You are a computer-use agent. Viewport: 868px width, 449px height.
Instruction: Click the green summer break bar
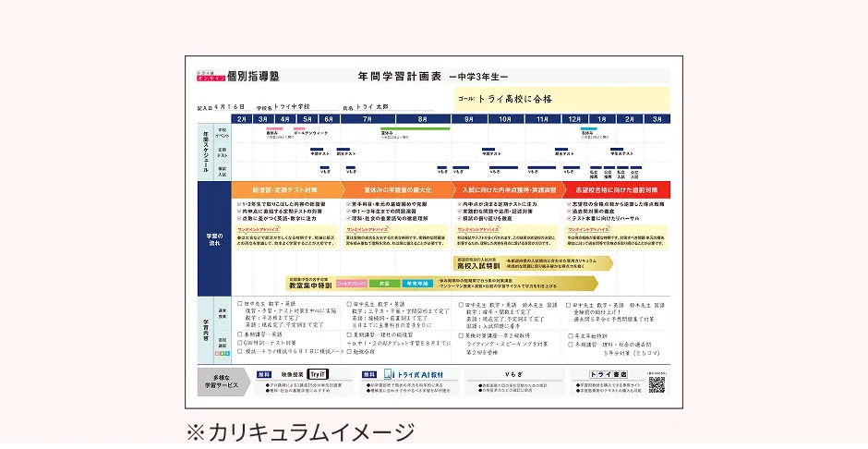[416, 129]
